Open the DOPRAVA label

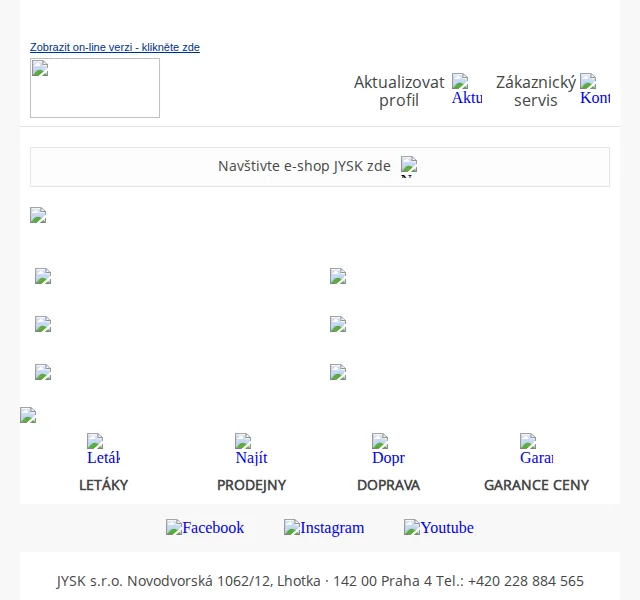click(x=388, y=485)
